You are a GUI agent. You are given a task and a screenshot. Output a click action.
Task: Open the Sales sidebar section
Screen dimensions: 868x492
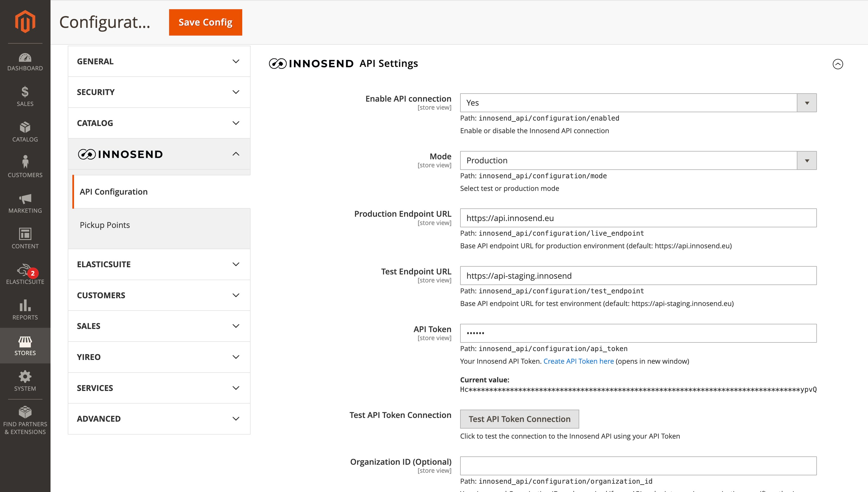point(25,97)
